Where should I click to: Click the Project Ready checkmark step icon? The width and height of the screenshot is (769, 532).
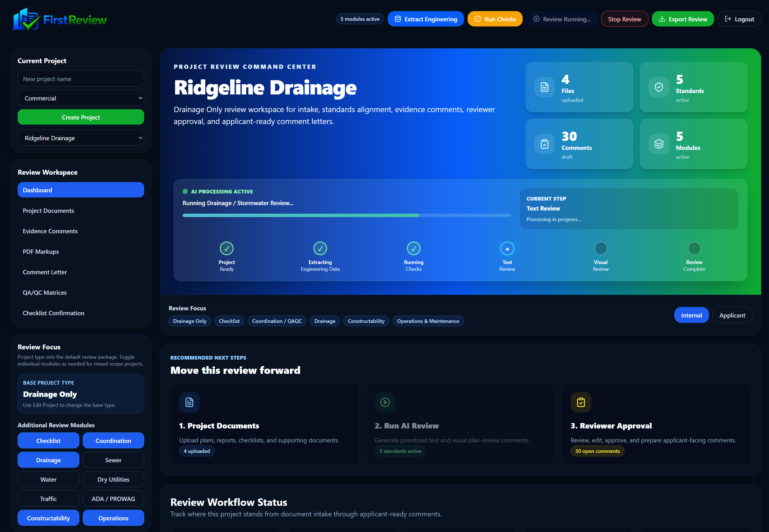227,248
